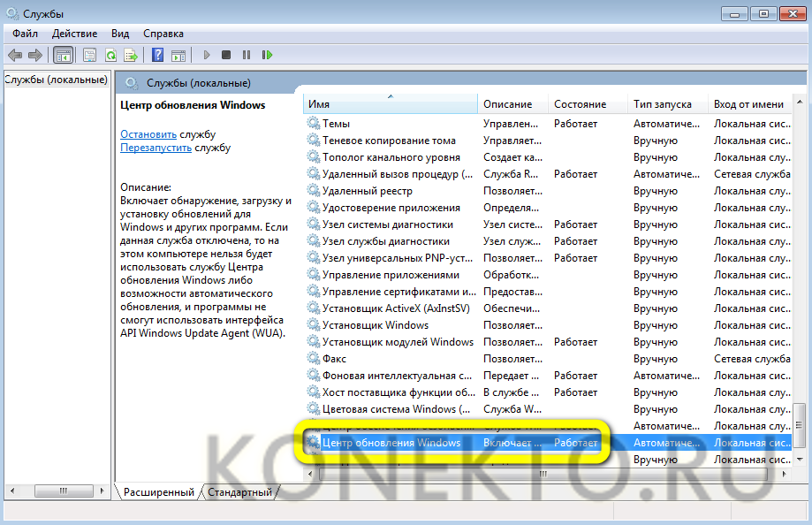Click the gear icon beside Установщик Windows

click(x=314, y=325)
